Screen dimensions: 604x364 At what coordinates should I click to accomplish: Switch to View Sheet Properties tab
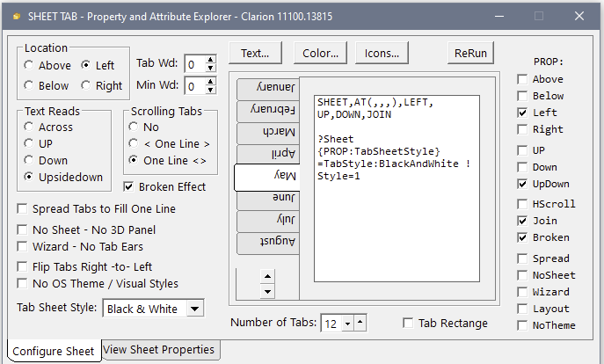coord(159,349)
